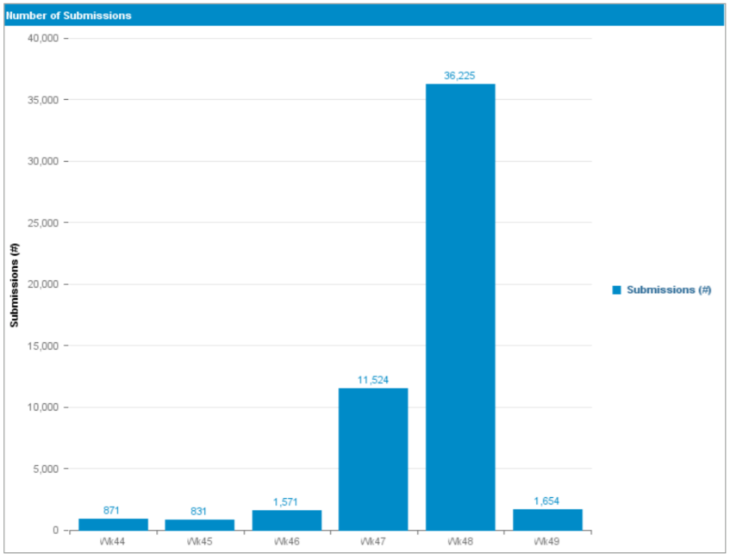Toggle the Submissions (#) legend label
The height and width of the screenshot is (560, 730).
[x=668, y=290]
